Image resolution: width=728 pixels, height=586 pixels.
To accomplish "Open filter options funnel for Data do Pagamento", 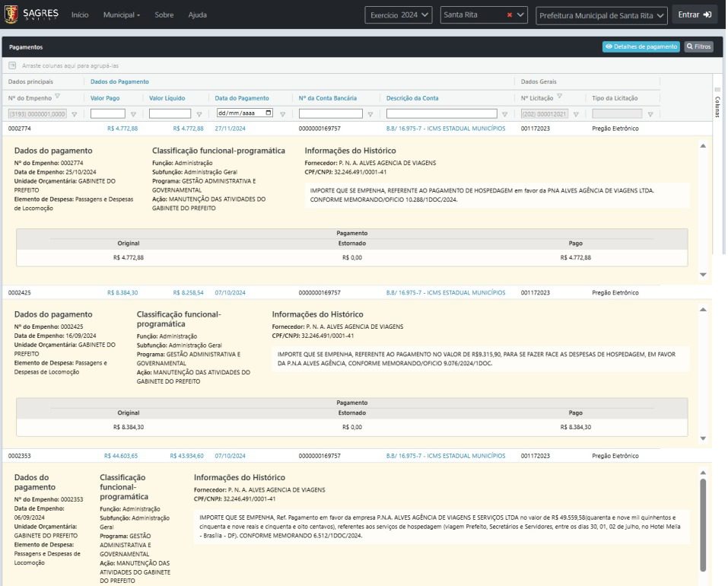I will (283, 114).
